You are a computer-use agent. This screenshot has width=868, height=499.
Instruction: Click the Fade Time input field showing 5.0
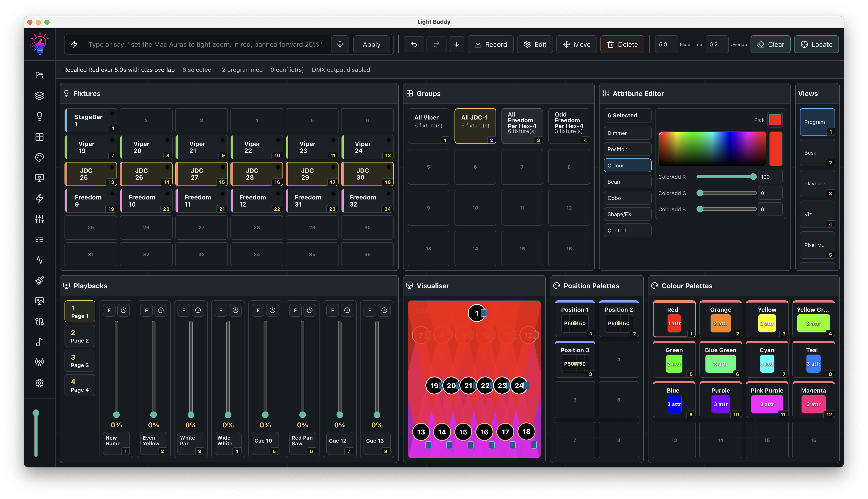tap(666, 44)
